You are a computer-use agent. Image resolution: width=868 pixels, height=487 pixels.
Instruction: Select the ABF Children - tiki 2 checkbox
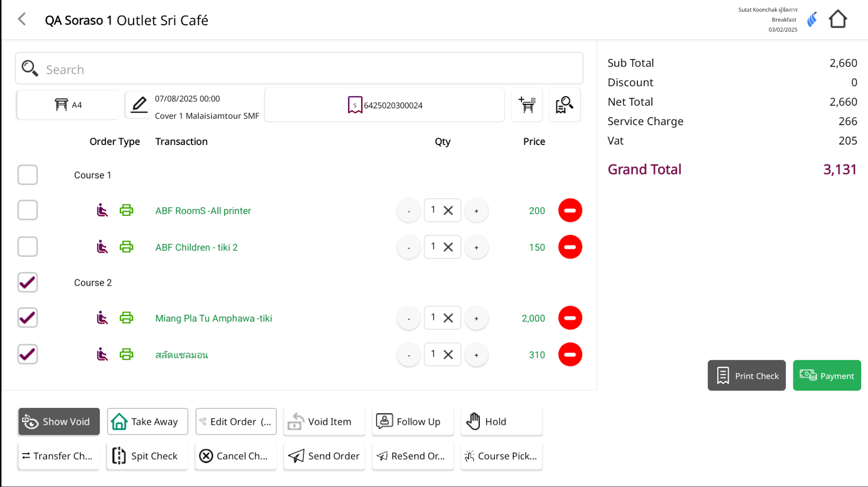click(x=28, y=247)
